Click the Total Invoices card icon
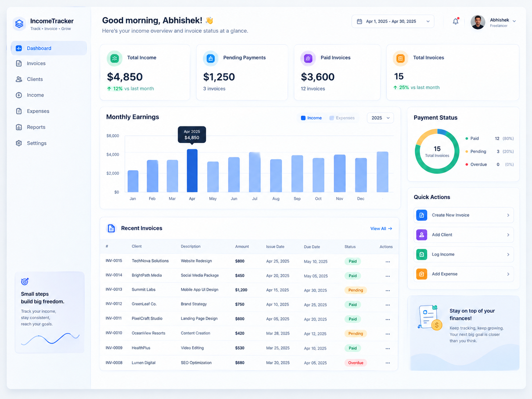Screen dimensions: 532x399 point(400,58)
